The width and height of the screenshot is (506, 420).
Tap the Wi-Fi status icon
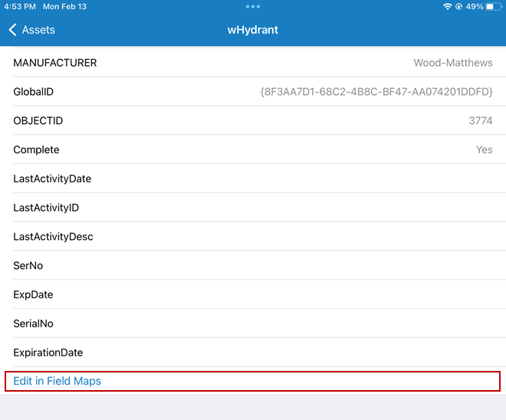tap(447, 6)
